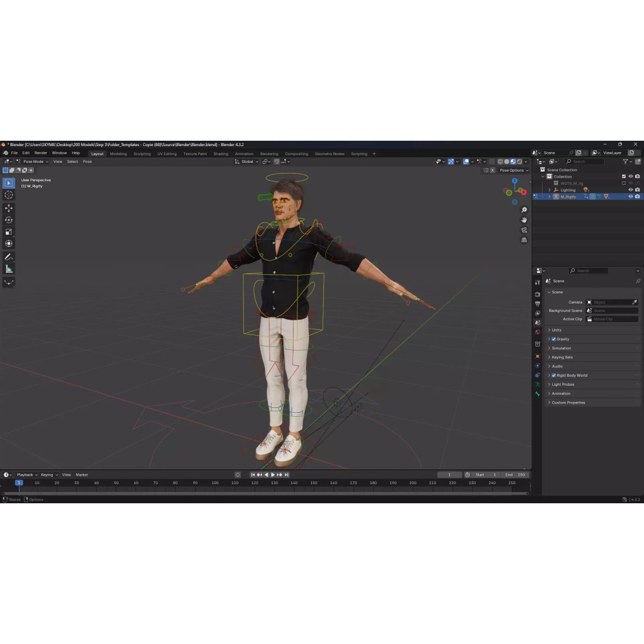Select wireframe viewport shading
The image size is (644, 644).
(500, 162)
